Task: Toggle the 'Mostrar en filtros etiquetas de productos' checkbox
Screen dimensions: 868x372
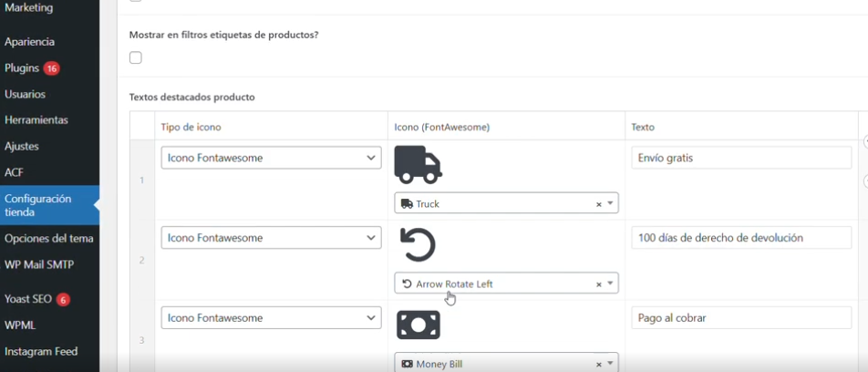Action: (x=136, y=58)
